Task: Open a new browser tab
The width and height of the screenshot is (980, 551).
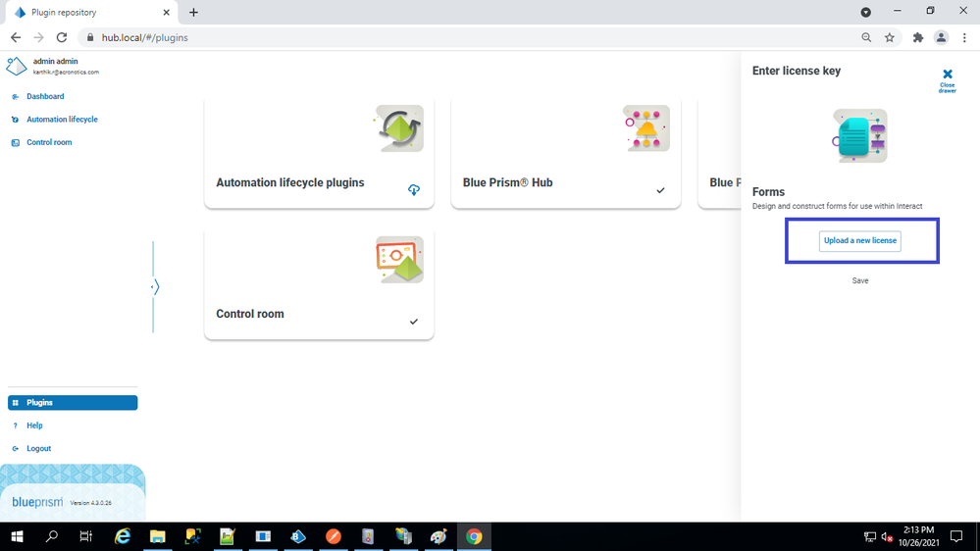Action: [194, 13]
